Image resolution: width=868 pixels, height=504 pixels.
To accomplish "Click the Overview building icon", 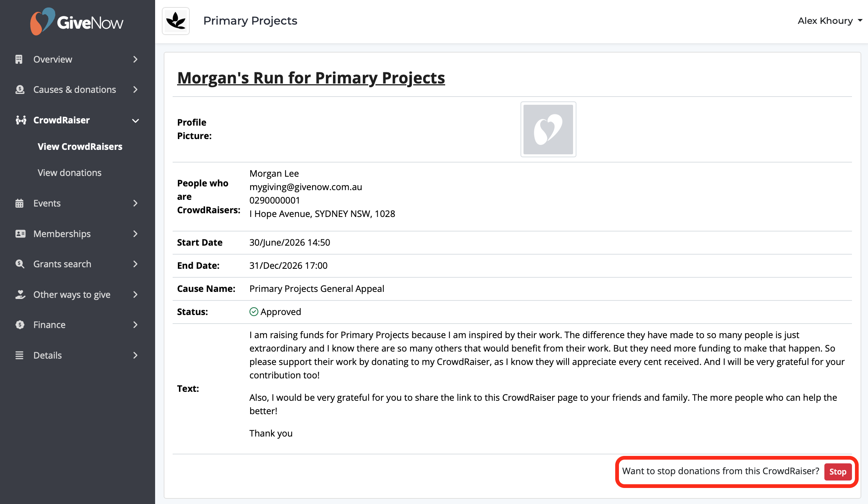I will coord(19,59).
